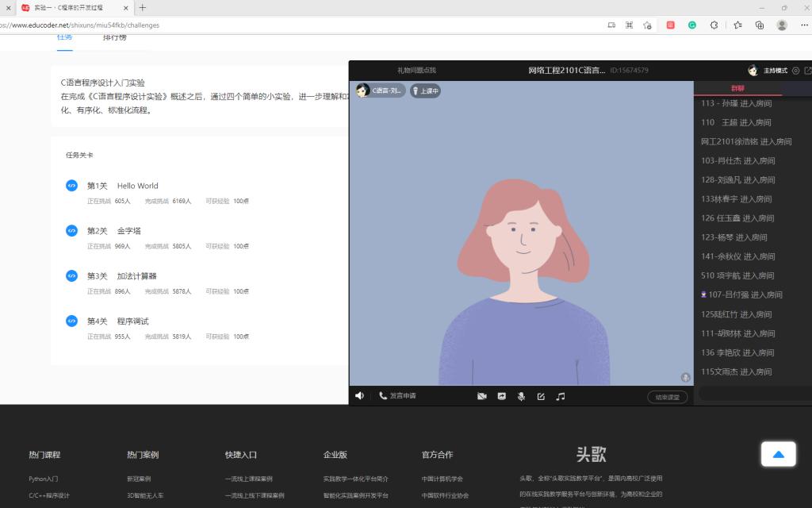Click footer link 实践教学一体化平台简介

coord(356,479)
